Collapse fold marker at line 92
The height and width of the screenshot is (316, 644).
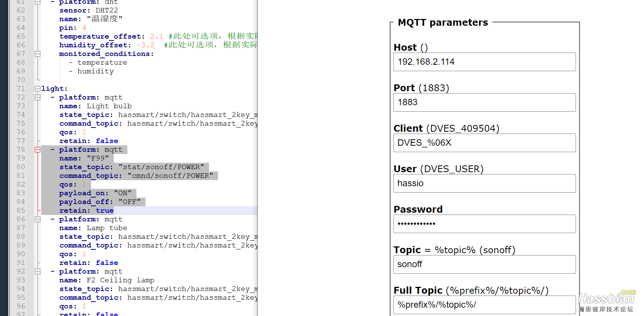click(x=37, y=271)
